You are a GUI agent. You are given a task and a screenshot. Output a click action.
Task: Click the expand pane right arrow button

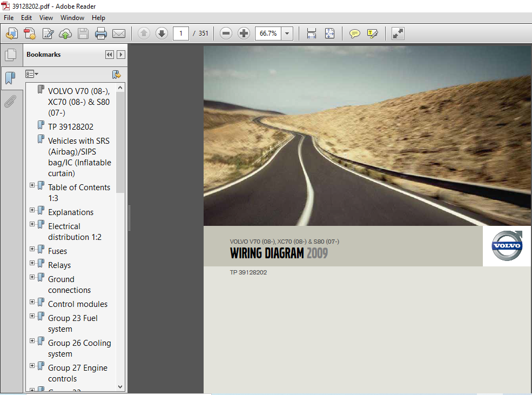121,55
